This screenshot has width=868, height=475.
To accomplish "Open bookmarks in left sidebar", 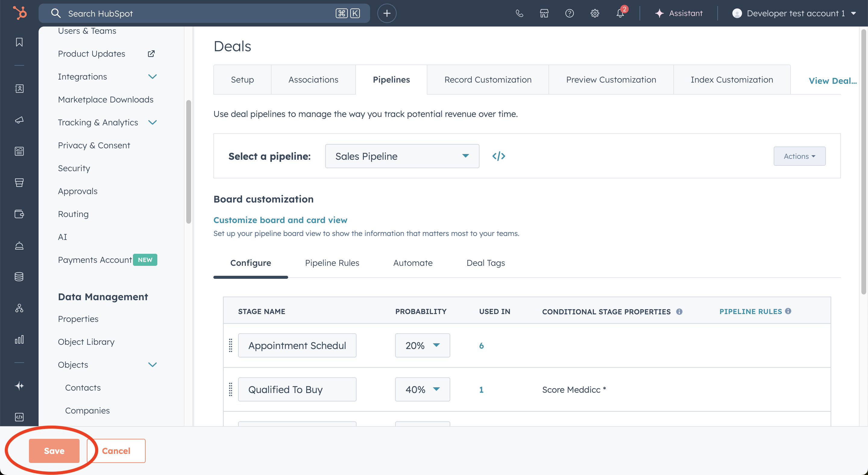I will pos(19,42).
